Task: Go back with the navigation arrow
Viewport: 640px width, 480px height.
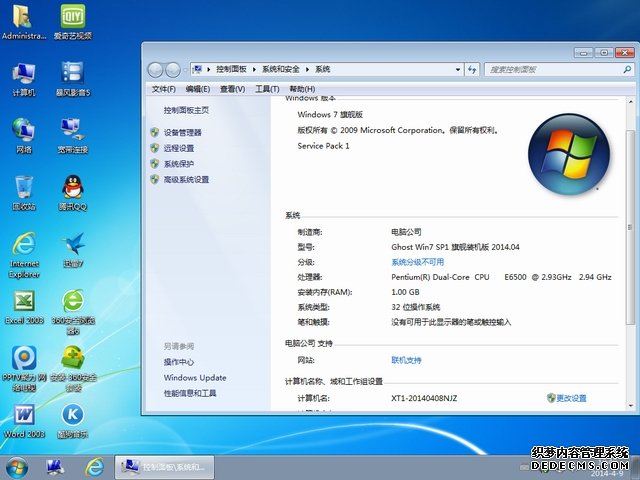Action: [155, 70]
